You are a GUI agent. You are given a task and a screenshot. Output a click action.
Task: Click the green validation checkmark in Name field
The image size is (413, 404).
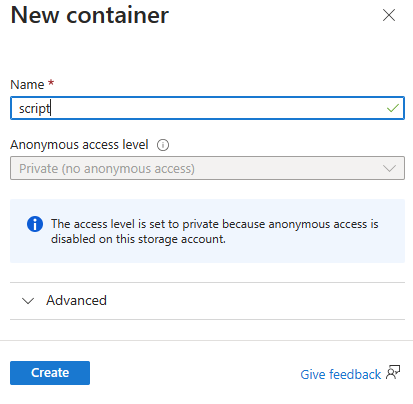point(393,108)
